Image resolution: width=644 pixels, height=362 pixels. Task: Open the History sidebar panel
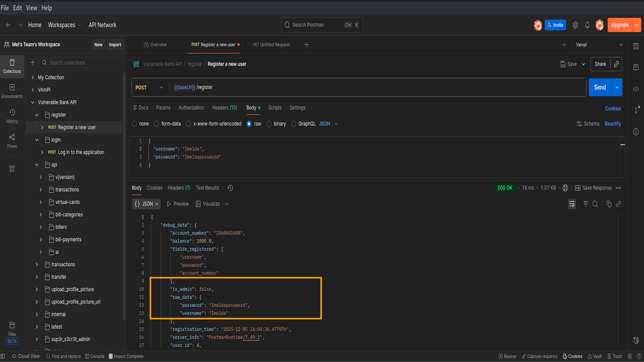point(12,116)
